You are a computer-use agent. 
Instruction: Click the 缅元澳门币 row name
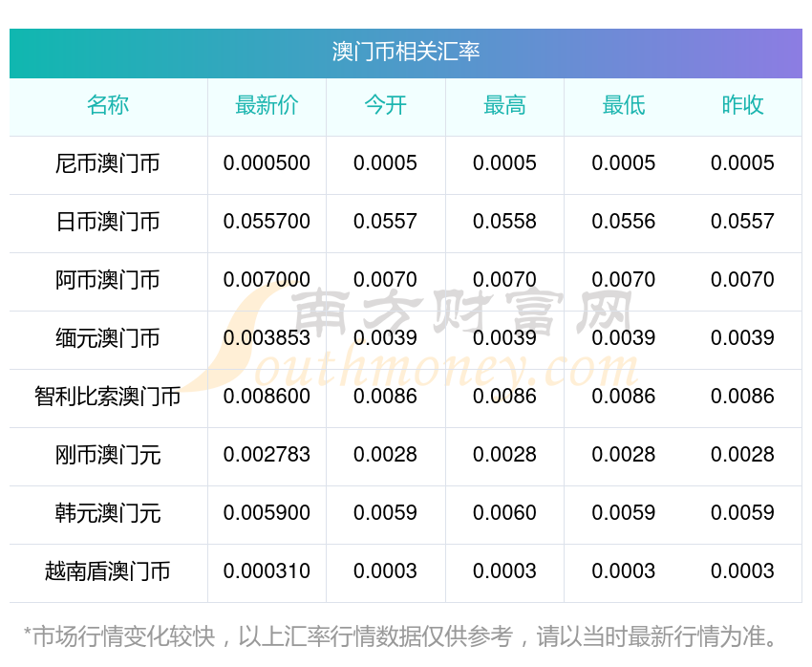click(x=108, y=338)
